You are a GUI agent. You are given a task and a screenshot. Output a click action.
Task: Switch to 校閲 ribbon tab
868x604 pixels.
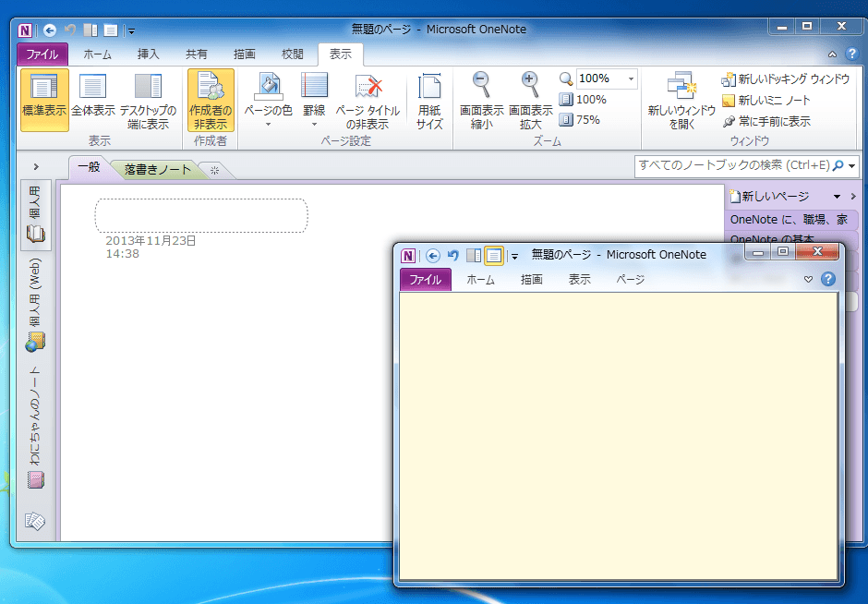293,54
